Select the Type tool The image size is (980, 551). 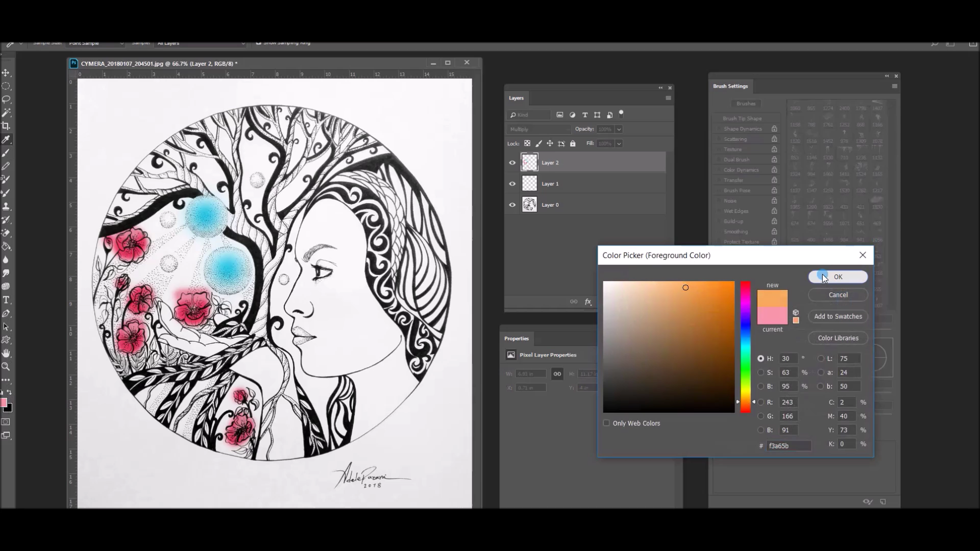click(6, 300)
